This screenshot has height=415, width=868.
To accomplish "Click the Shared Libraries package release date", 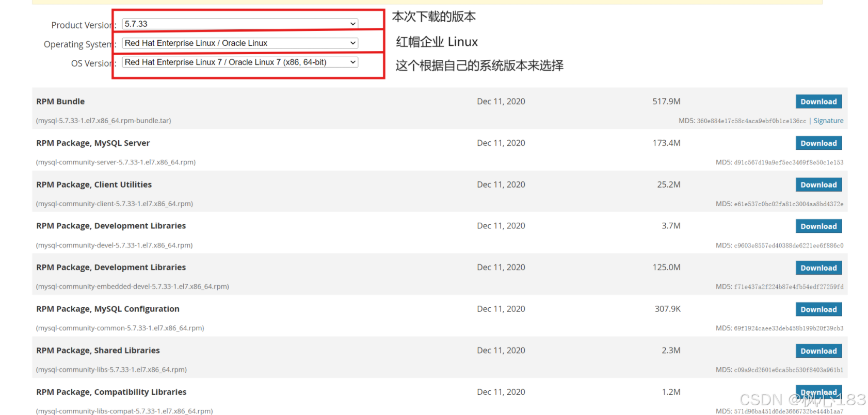I will click(x=501, y=350).
